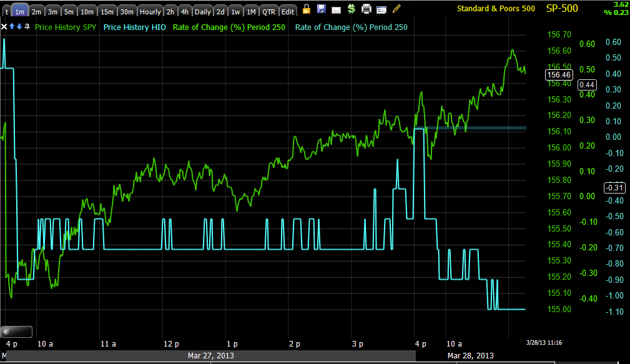
Task: Click the SP-500 symbol label
Action: pos(562,9)
